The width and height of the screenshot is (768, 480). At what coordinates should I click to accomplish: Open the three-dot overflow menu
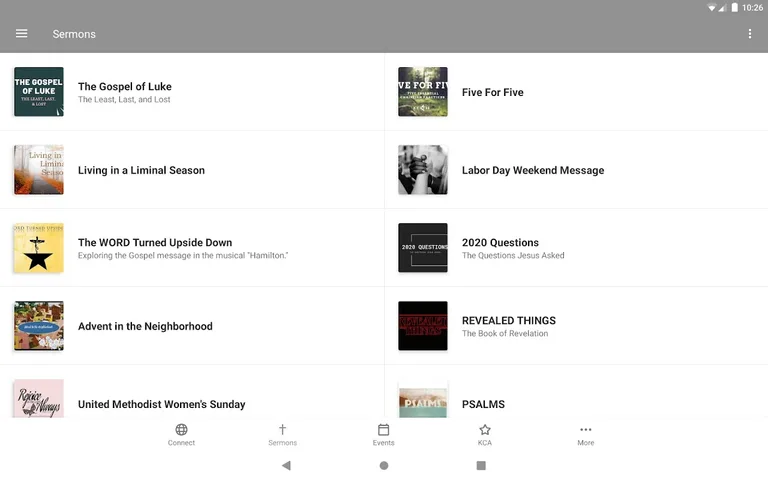pyautogui.click(x=750, y=34)
